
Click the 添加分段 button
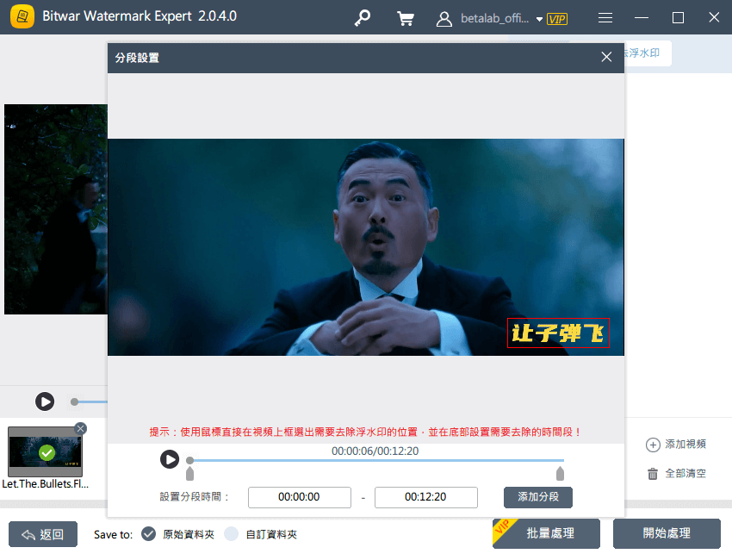tap(537, 497)
